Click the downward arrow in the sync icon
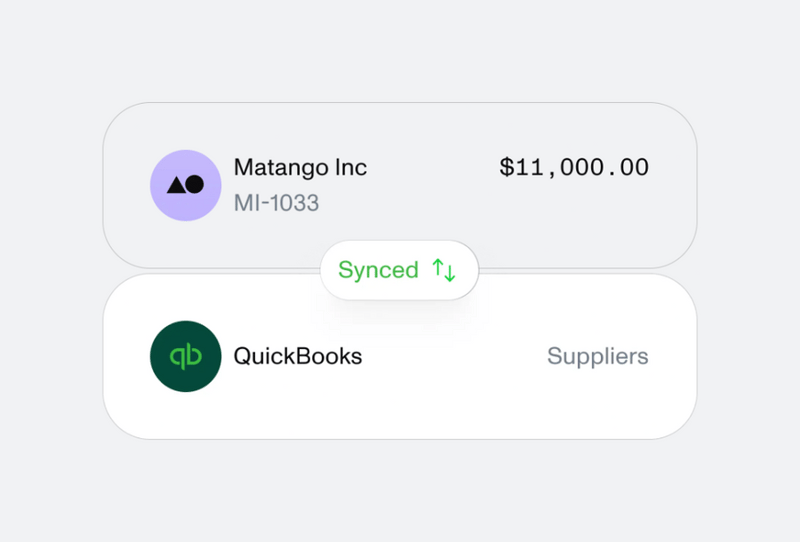 [450, 272]
